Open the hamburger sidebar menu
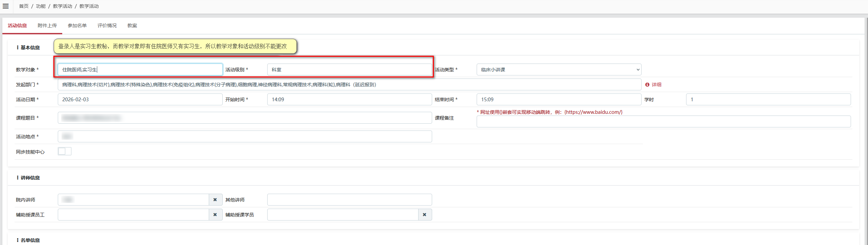The width and height of the screenshot is (868, 245). pos(5,6)
